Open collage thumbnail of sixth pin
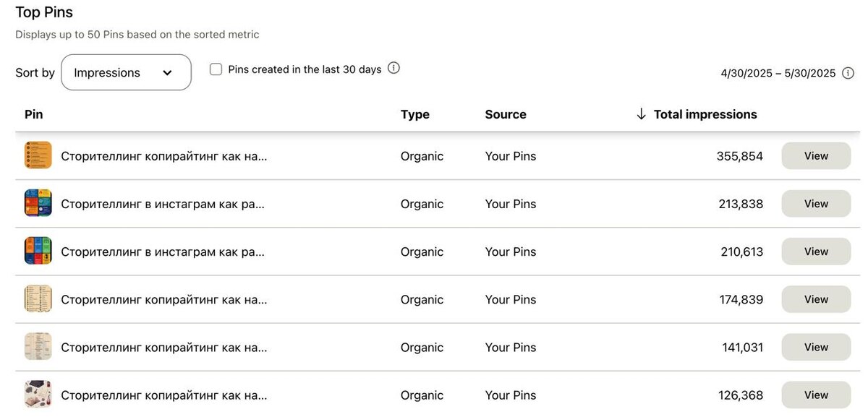The width and height of the screenshot is (868, 417). click(x=38, y=394)
